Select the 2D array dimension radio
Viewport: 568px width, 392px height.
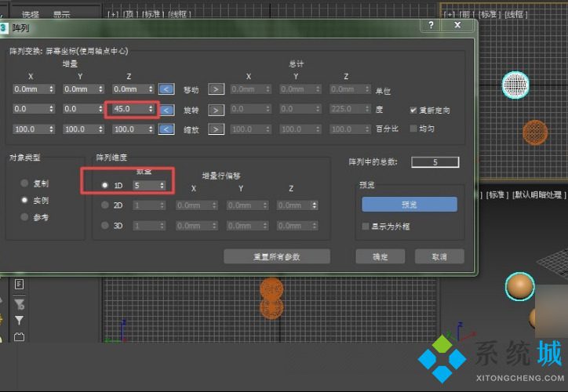click(104, 205)
